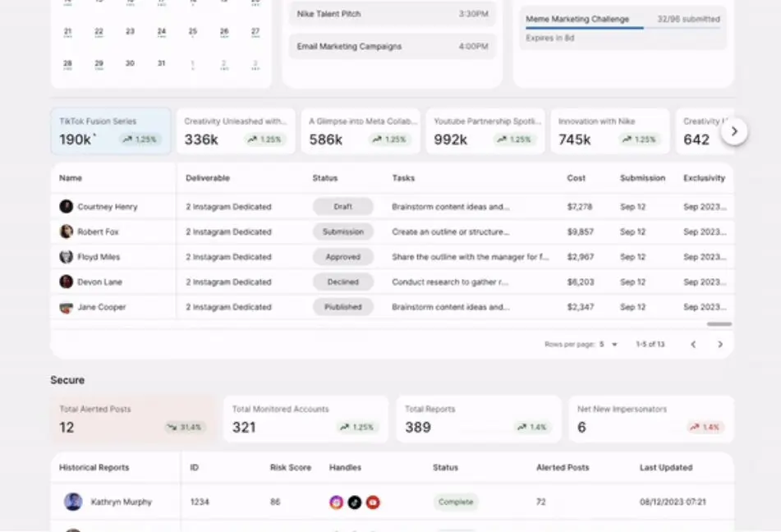Click the Instagram handle icon for Kathryn Murphy
This screenshot has height=532, width=781.
coord(336,502)
